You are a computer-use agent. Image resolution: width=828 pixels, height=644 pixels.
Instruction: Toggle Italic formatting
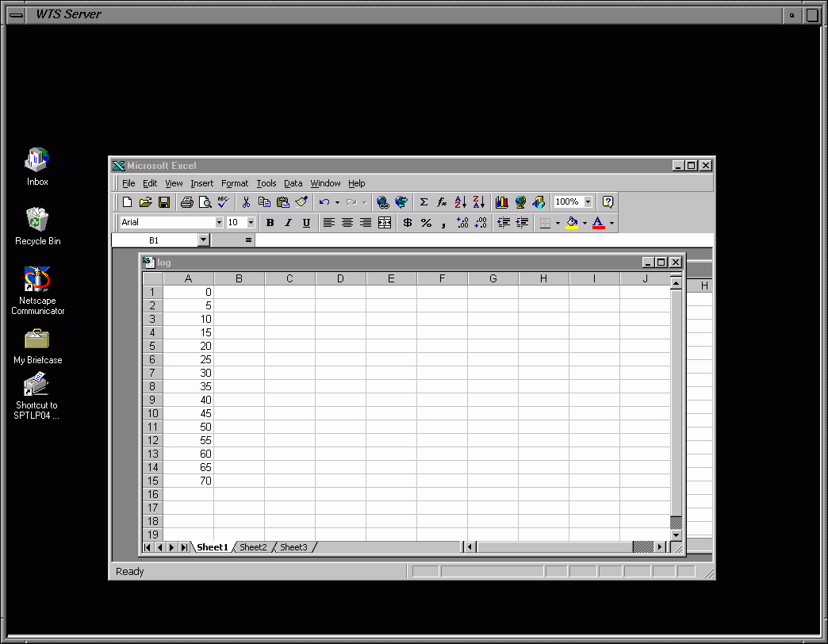coord(288,223)
